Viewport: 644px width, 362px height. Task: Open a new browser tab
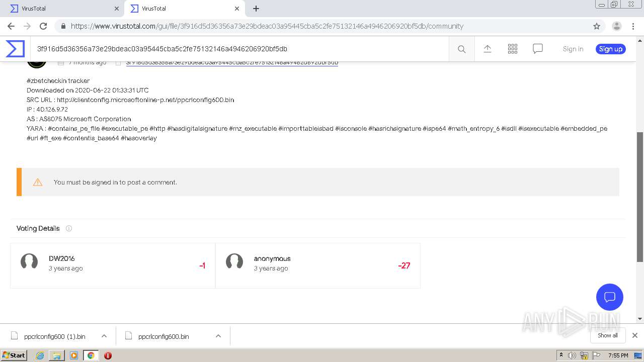click(256, 9)
